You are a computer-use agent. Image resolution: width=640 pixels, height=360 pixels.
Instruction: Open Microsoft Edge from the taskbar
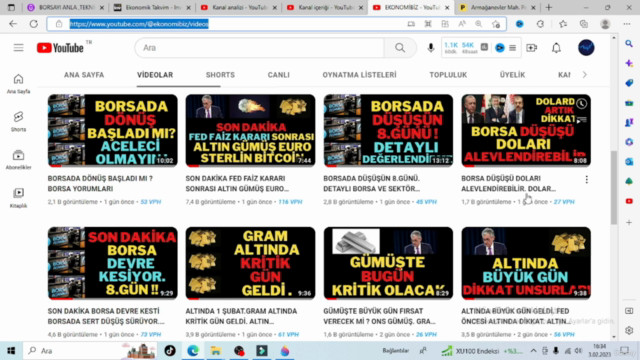coord(193,351)
